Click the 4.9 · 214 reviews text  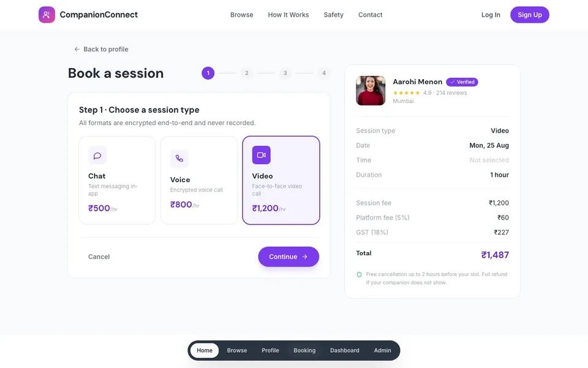(x=445, y=93)
